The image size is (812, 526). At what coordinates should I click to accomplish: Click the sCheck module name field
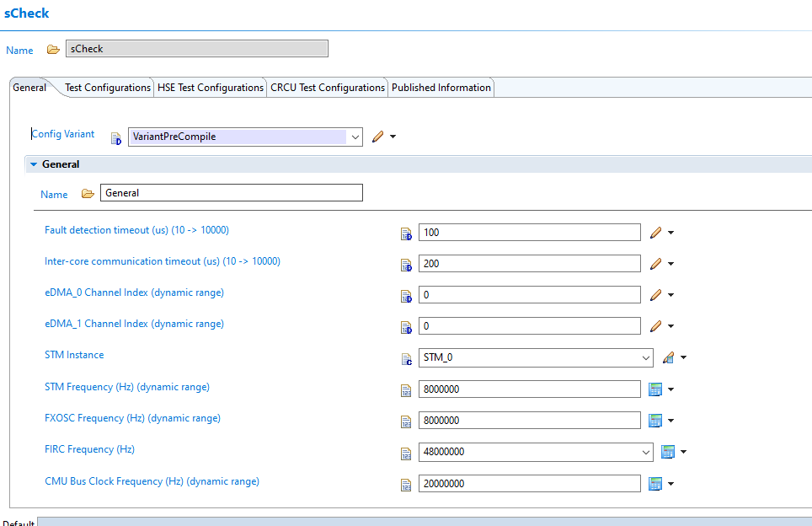click(x=197, y=49)
